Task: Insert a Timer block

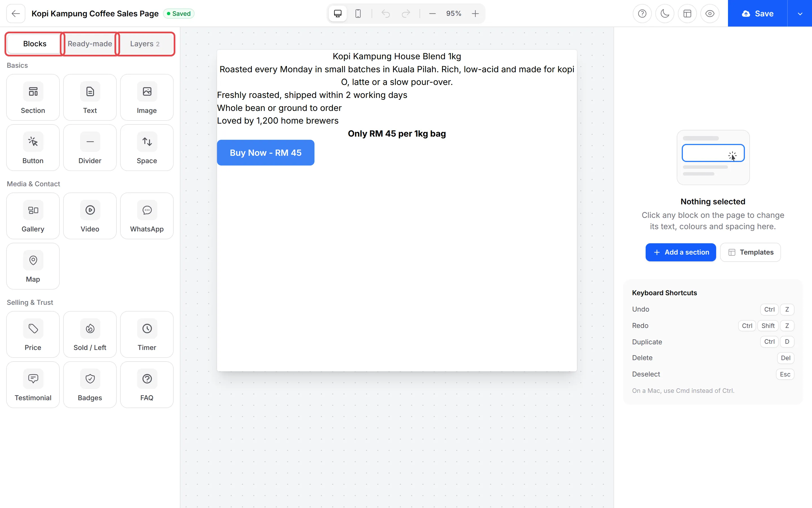Action: 147,335
